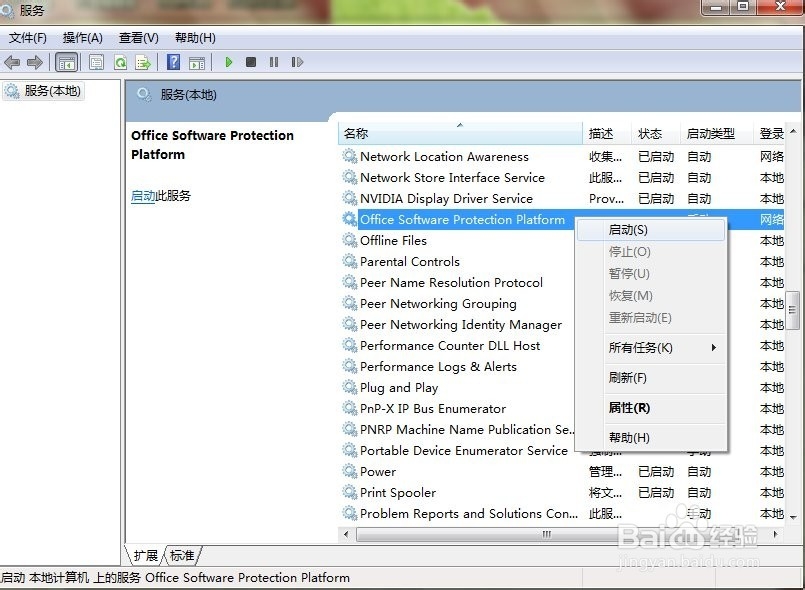Sort by the 名称 column header
Image resolution: width=805 pixels, height=590 pixels.
click(461, 134)
